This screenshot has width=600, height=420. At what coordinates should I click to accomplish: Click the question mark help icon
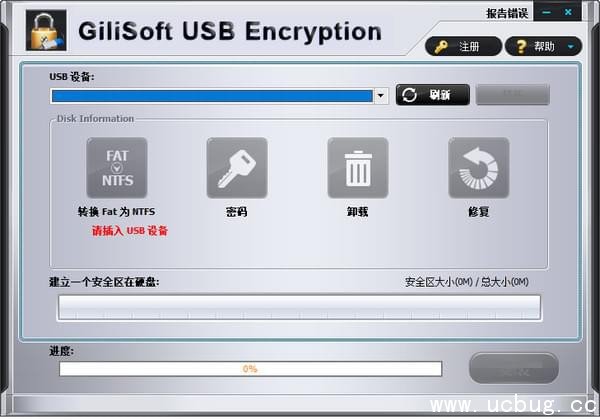(521, 47)
